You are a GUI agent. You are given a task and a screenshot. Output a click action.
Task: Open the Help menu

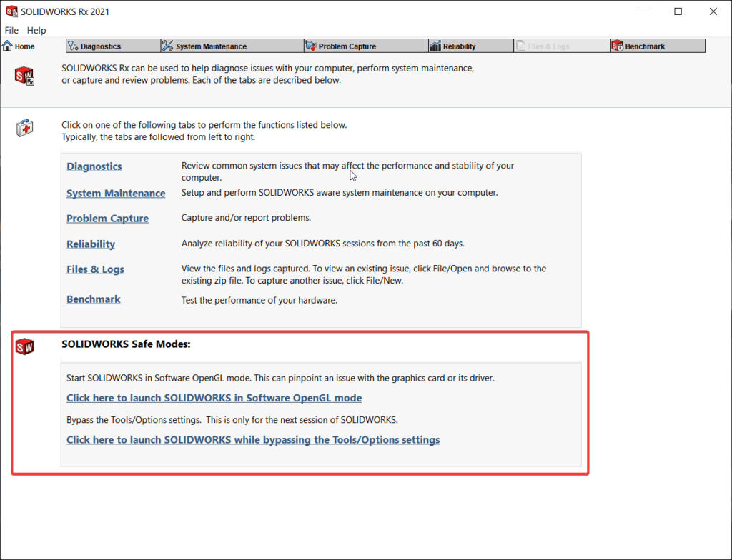(x=36, y=30)
